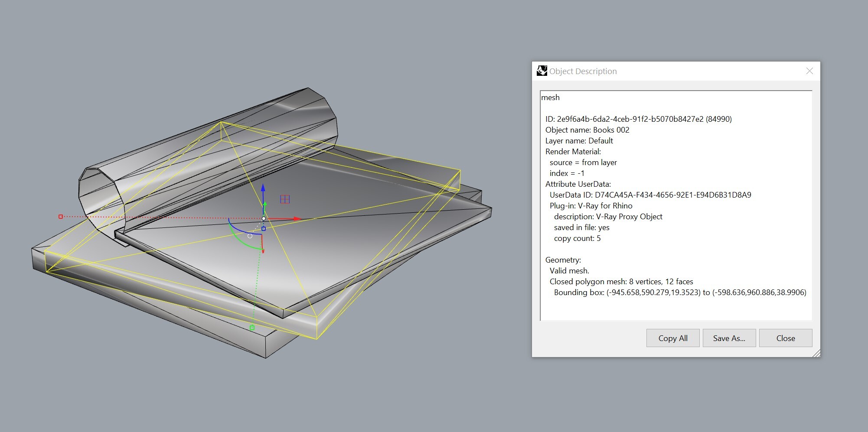Close the Object Description window
The width and height of the screenshot is (868, 432).
pyautogui.click(x=809, y=71)
